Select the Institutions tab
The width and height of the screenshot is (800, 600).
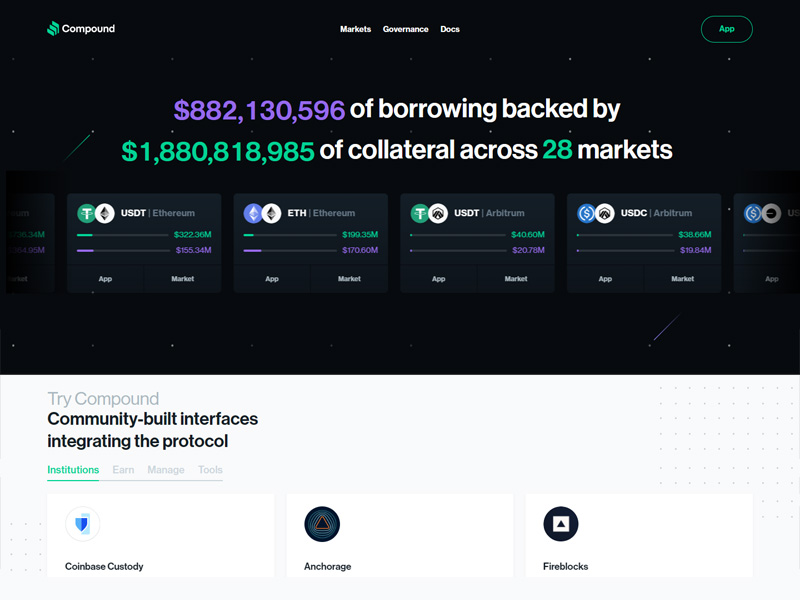click(x=73, y=470)
